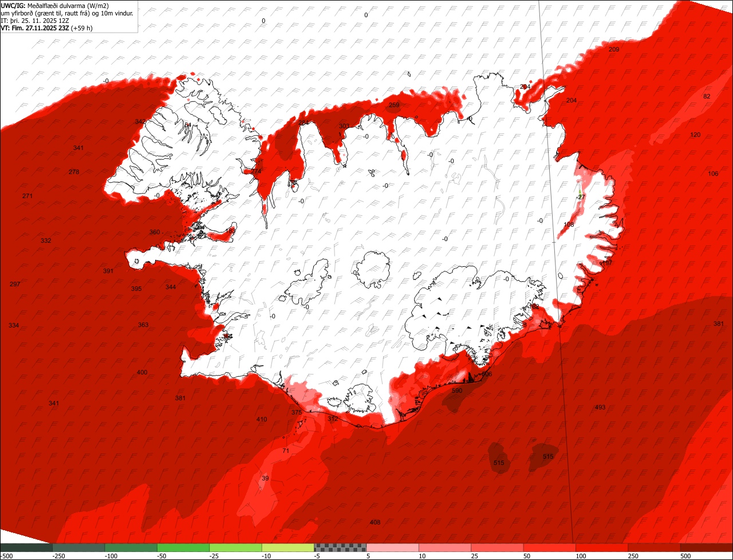Screen dimensions: 733x560
Task: Click the flux value '493' on the map
Action: (600, 407)
